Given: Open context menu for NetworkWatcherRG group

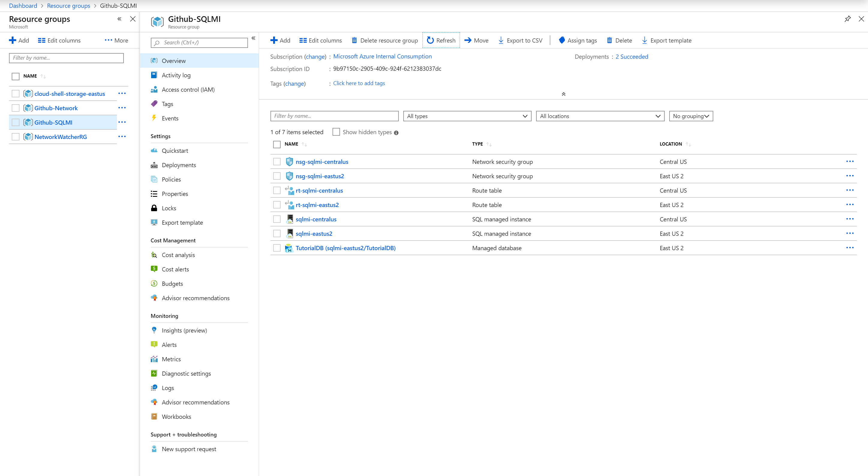Looking at the screenshot, I should (x=122, y=136).
